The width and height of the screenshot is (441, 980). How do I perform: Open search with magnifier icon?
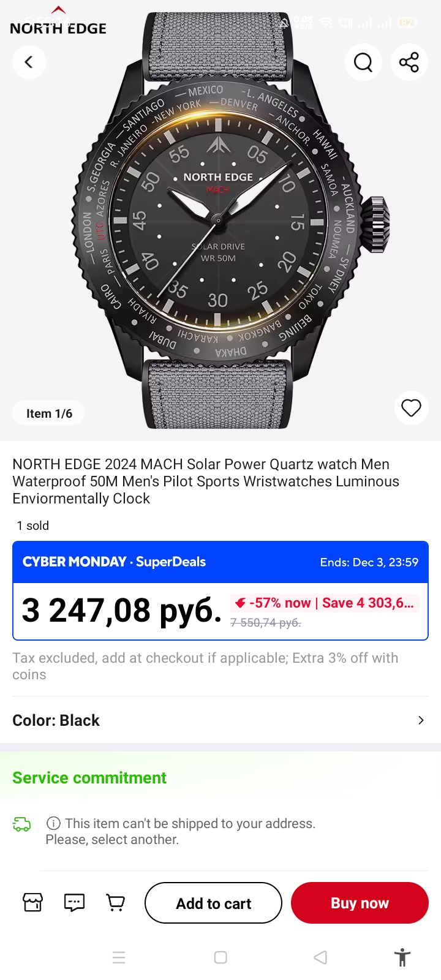point(363,62)
